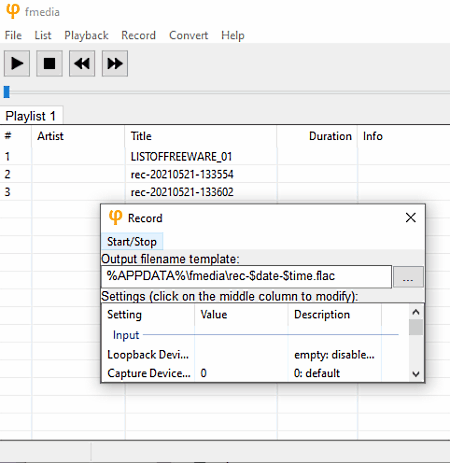The height and width of the screenshot is (463, 450).
Task: Click the Start/Stop recording menu item
Action: 132,241
